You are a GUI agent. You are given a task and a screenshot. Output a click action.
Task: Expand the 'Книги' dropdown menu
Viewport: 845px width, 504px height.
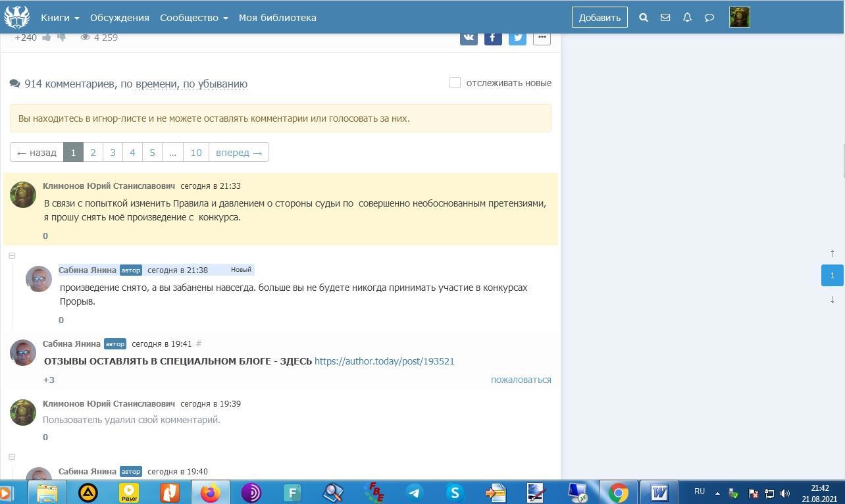tap(60, 18)
